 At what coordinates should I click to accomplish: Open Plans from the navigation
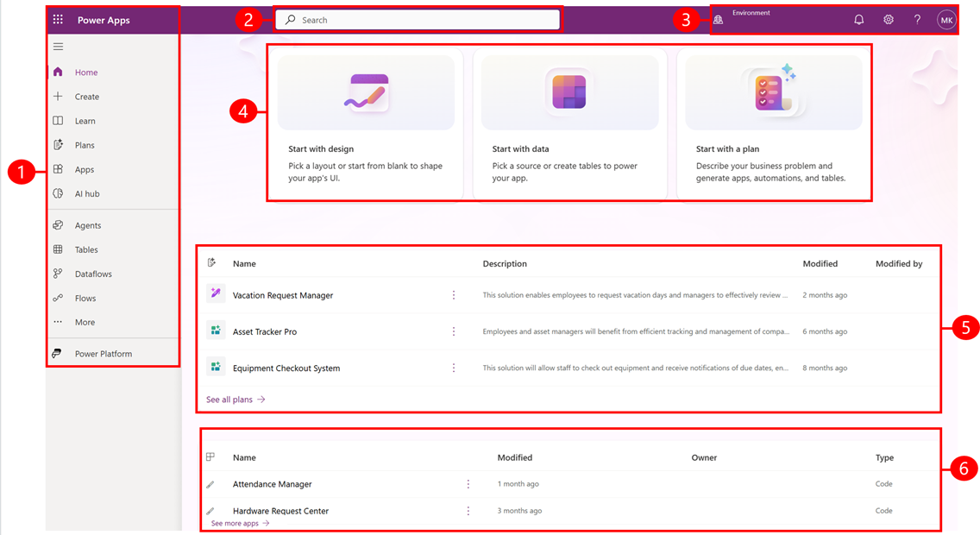point(85,145)
